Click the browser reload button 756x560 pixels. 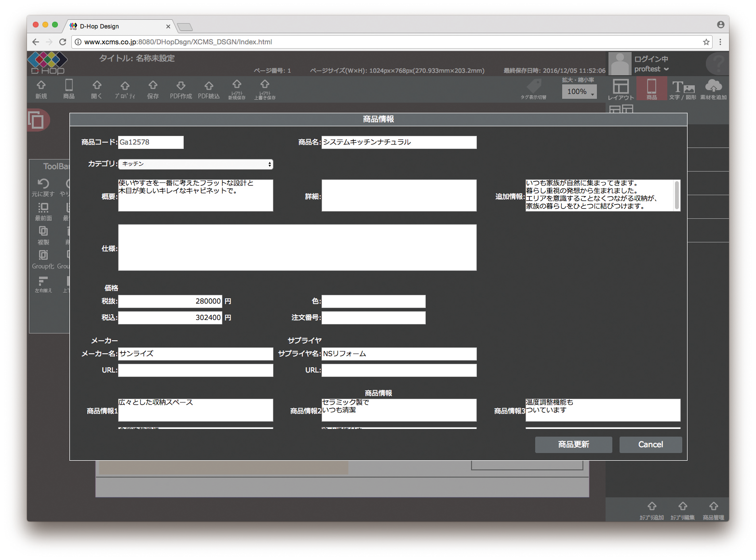click(63, 42)
